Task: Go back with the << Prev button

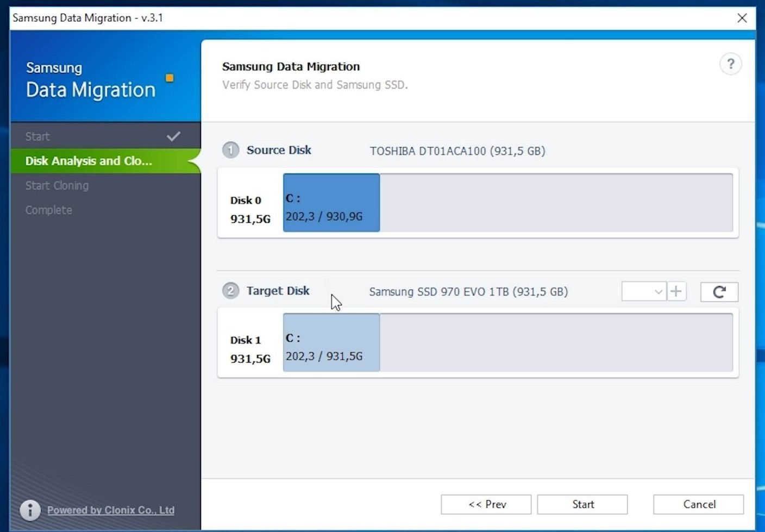Action: coord(486,504)
